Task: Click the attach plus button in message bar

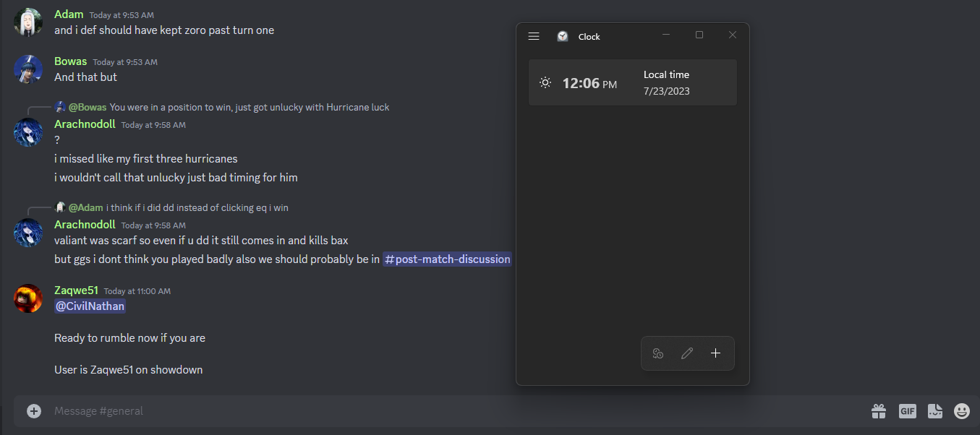Action: pos(34,411)
